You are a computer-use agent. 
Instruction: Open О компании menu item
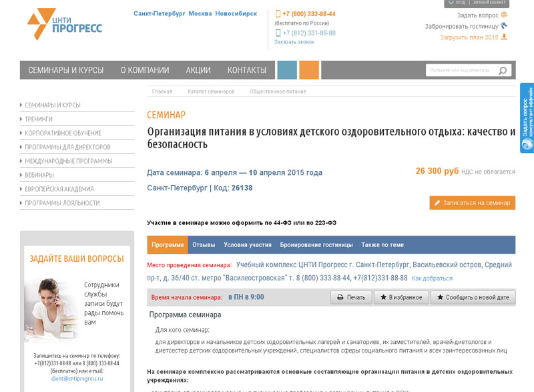[145, 70]
